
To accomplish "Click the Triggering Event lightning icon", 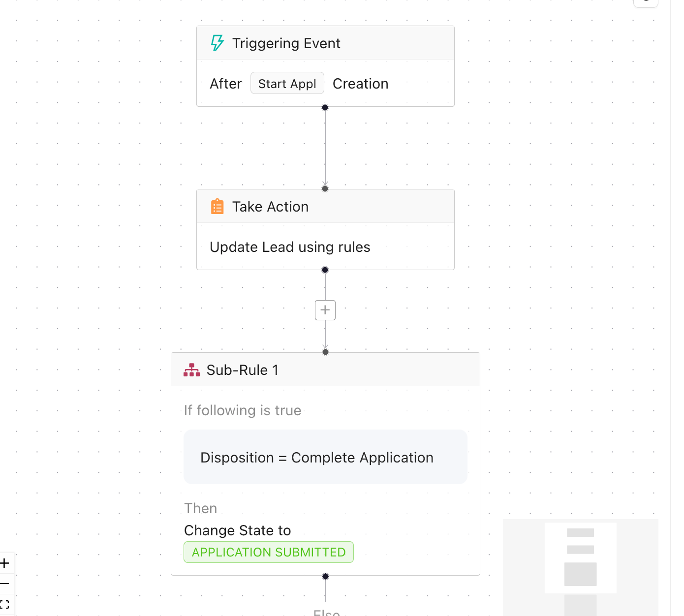I will pyautogui.click(x=217, y=43).
